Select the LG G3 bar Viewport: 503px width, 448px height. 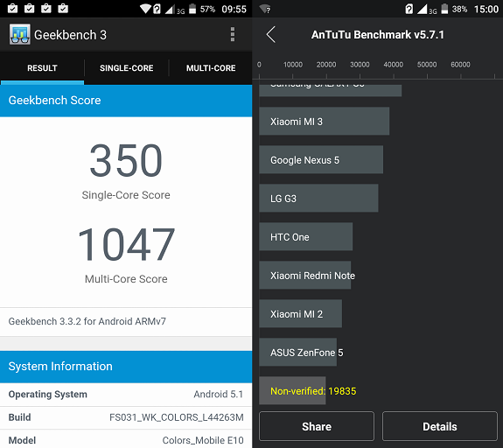click(318, 198)
